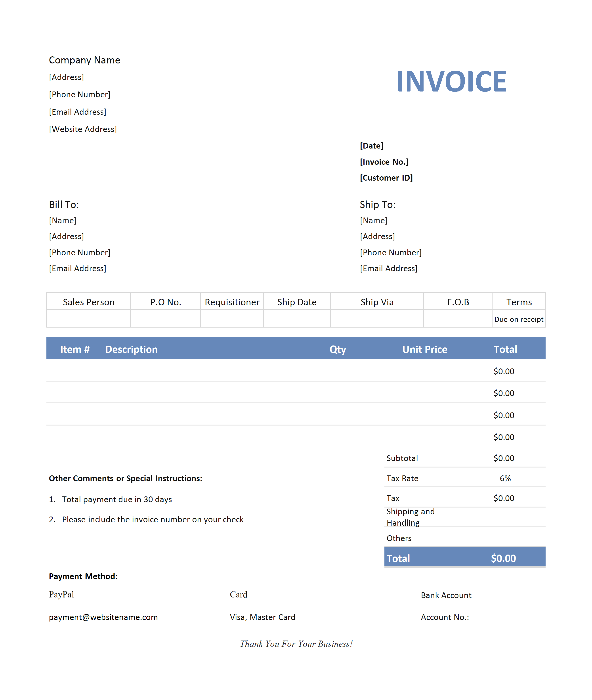Click the "Item #" column header
Screen dimensions: 592x700
[x=75, y=349]
